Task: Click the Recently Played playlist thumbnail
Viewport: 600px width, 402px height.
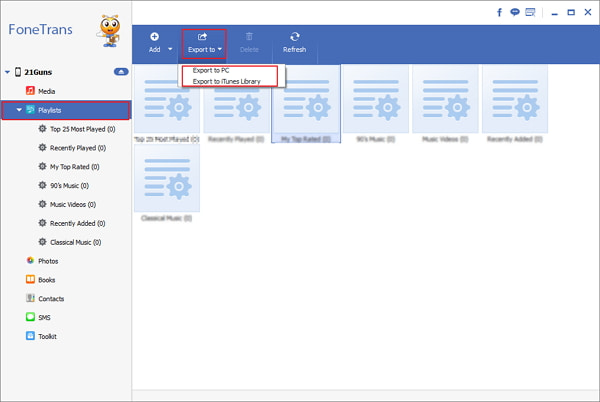Action: click(x=236, y=99)
